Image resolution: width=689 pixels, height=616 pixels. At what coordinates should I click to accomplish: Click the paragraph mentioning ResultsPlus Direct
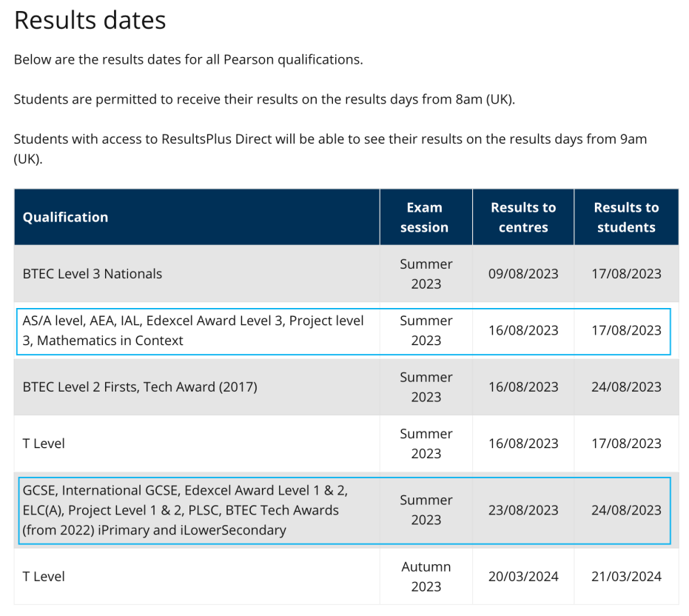point(330,148)
